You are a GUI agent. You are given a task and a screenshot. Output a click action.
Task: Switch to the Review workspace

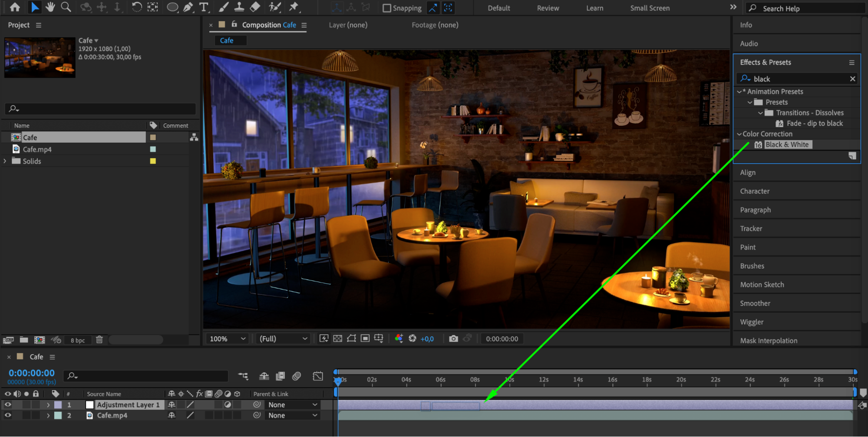pyautogui.click(x=548, y=8)
